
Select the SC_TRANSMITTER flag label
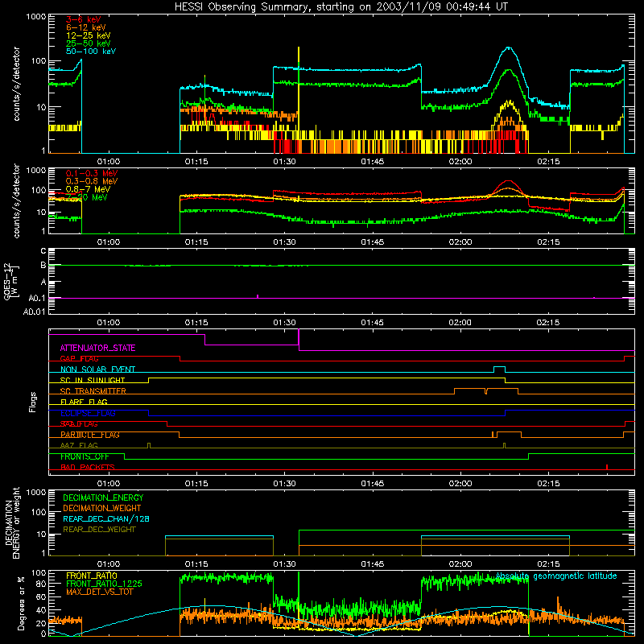point(93,391)
